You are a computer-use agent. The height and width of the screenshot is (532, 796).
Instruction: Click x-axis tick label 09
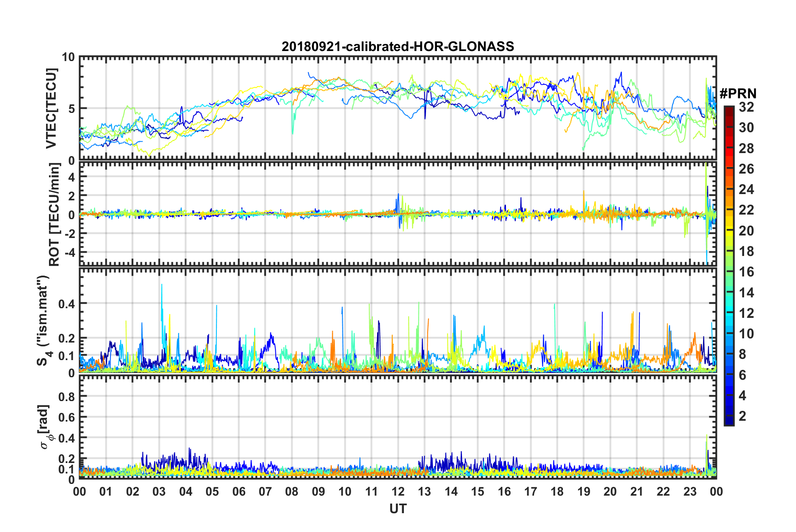(318, 491)
